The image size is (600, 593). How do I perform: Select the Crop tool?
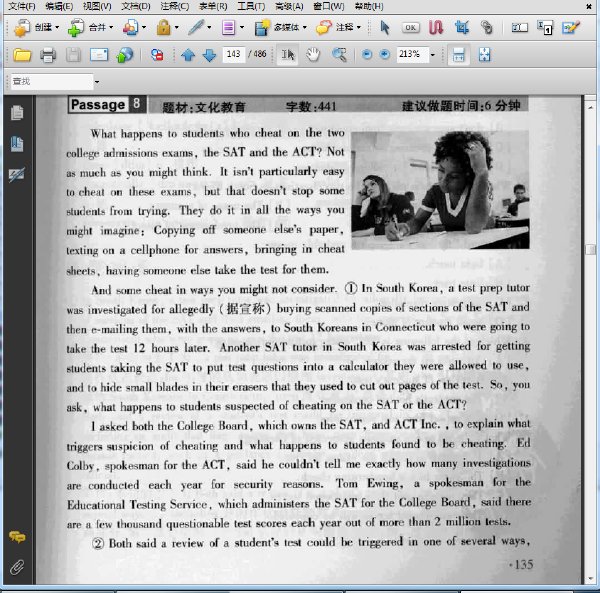pos(462,28)
